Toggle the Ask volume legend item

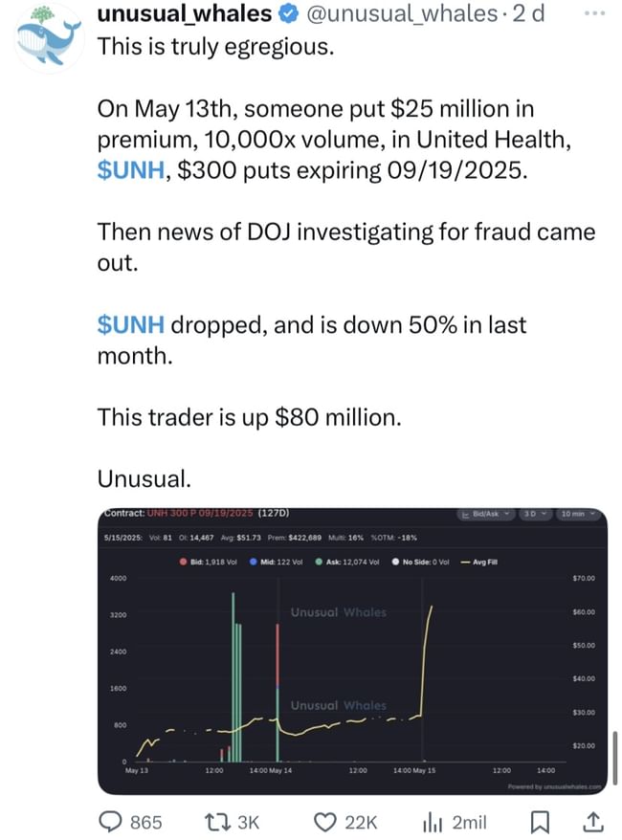point(348,562)
